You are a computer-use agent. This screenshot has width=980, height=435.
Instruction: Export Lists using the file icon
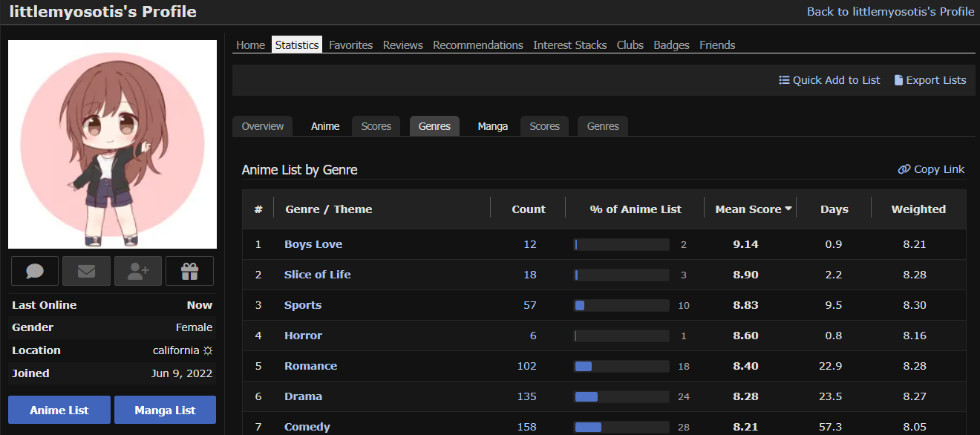click(x=898, y=80)
